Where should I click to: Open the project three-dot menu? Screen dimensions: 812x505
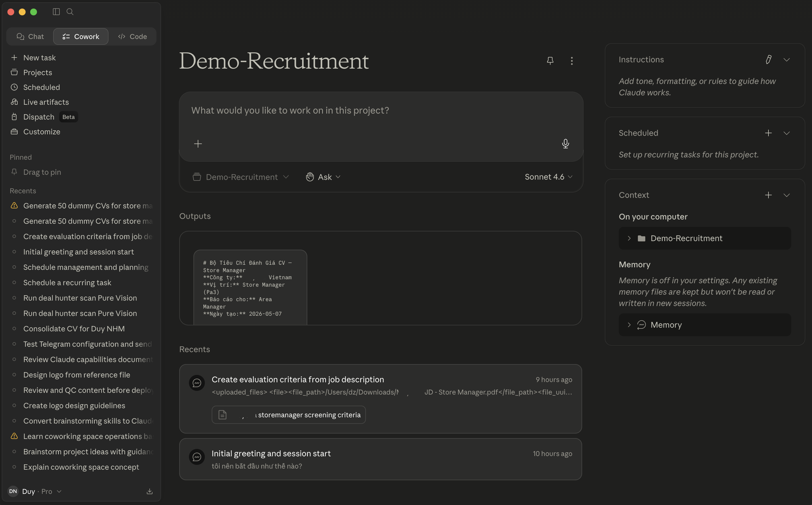(x=572, y=60)
